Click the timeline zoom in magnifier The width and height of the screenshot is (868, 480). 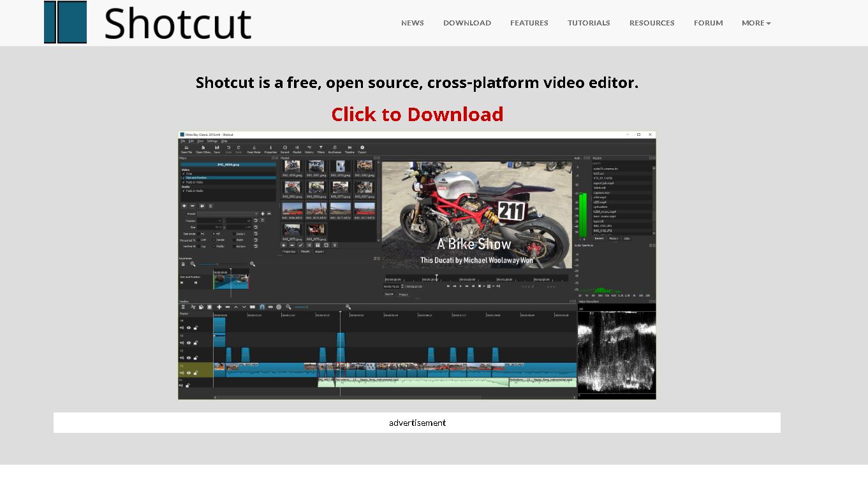[x=348, y=307]
